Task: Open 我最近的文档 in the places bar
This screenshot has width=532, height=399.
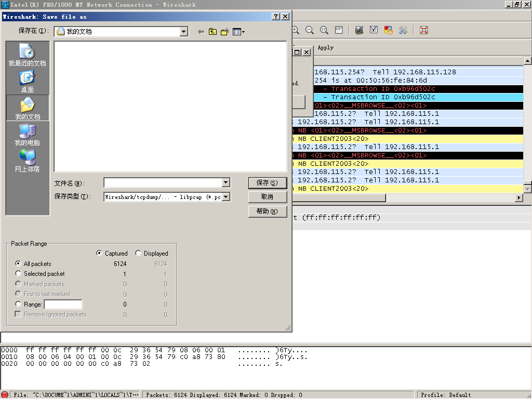Action: 28,55
